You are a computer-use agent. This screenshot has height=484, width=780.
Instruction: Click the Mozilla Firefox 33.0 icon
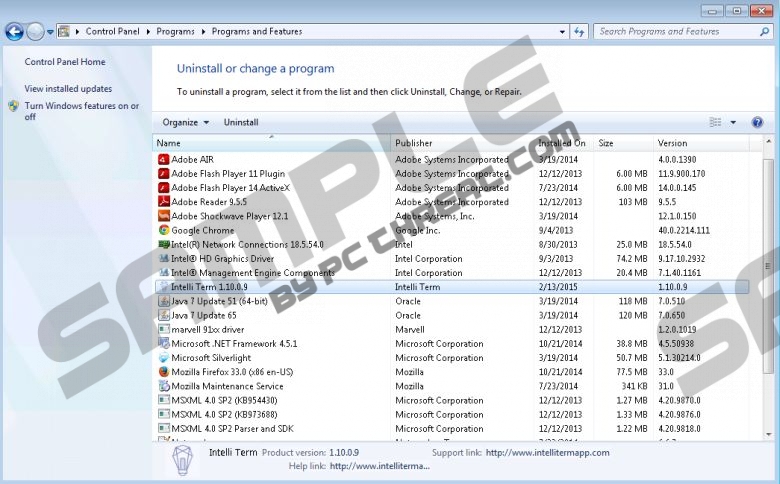pos(164,372)
